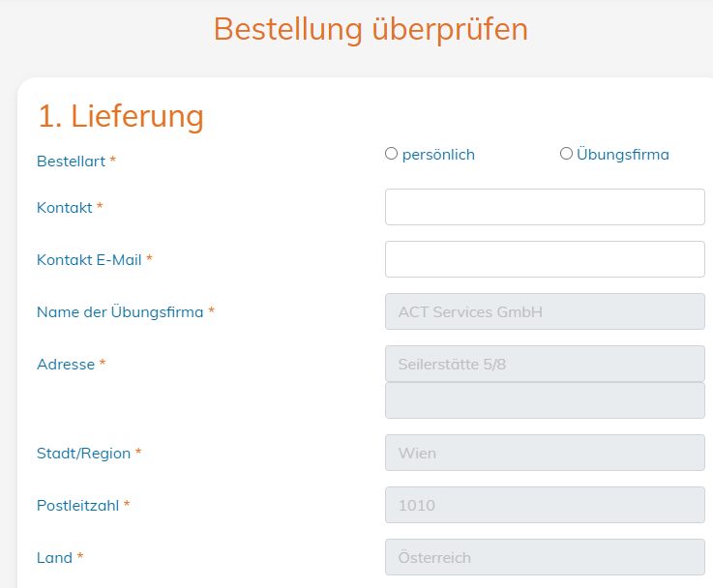This screenshot has height=588, width=713.
Task: Click the 1010 postal code field
Action: (545, 505)
